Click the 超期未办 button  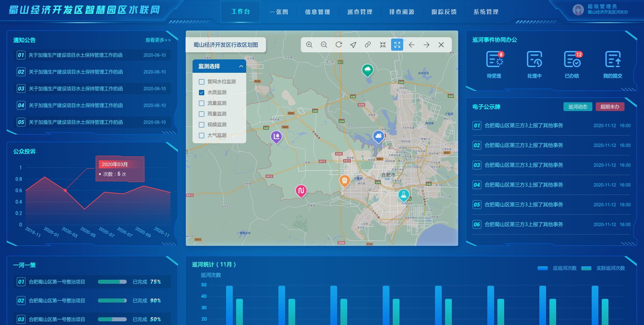tap(610, 107)
